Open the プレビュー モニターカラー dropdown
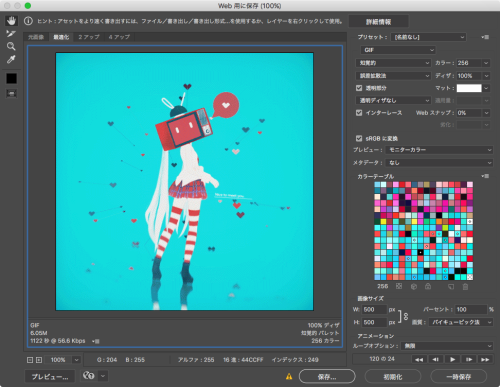The height and width of the screenshot is (387, 500). pos(439,150)
